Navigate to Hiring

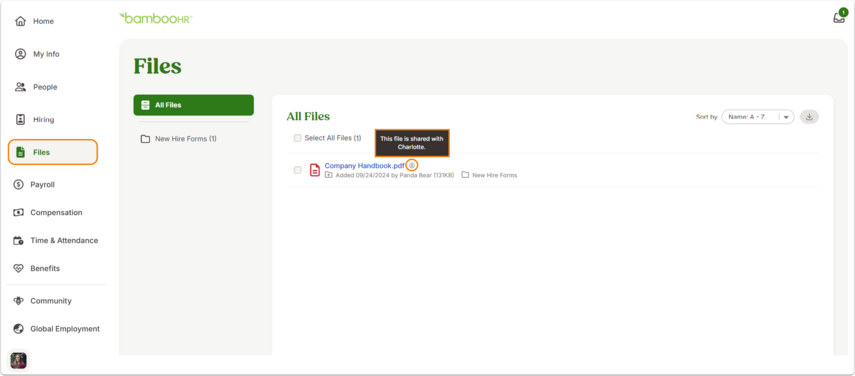pos(34,119)
